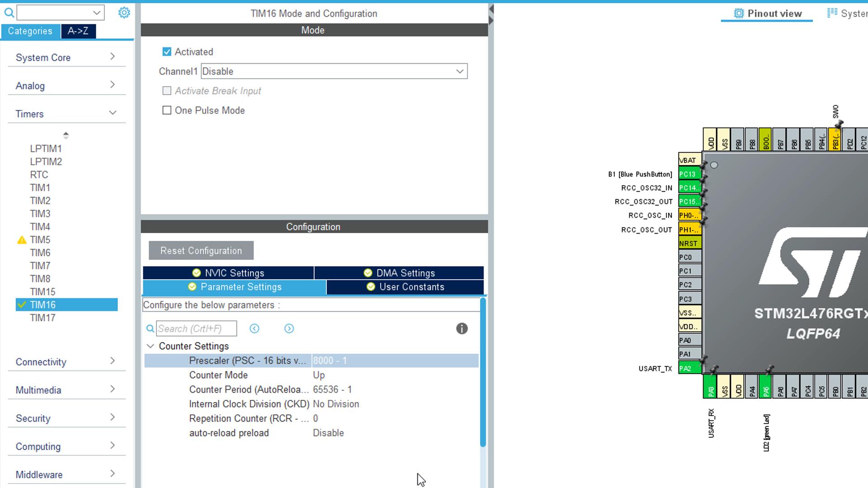868x488 pixels.
Task: Switch to the A->Z tab
Action: click(78, 31)
